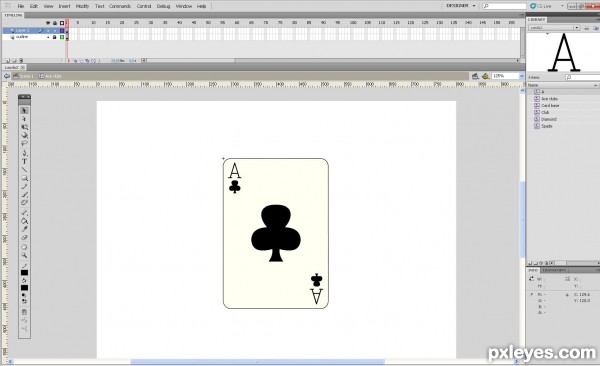The width and height of the screenshot is (600, 366).
Task: Click the black fill color swatch
Action: [x=24, y=288]
